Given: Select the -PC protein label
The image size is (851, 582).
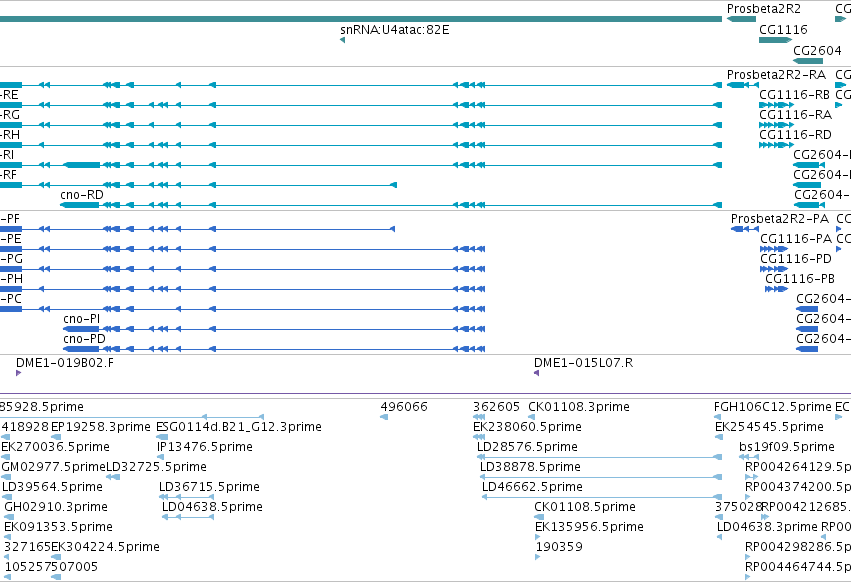Looking at the screenshot, I should tap(10, 299).
